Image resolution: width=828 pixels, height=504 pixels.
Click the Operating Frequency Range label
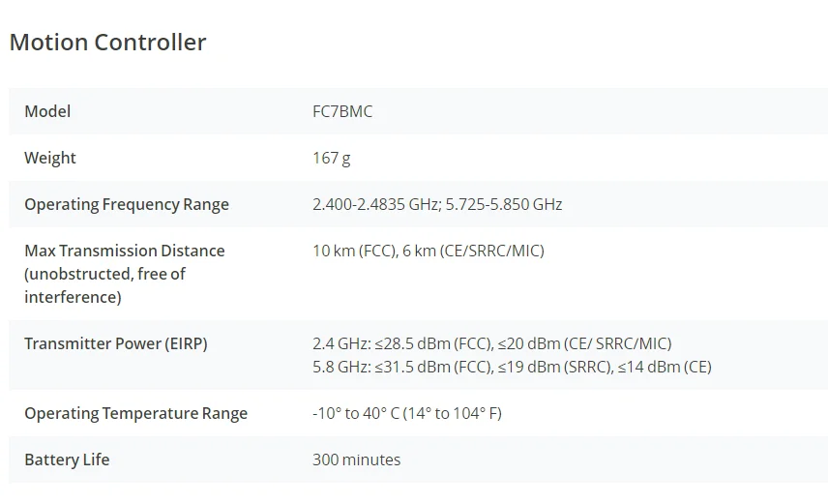[127, 204]
